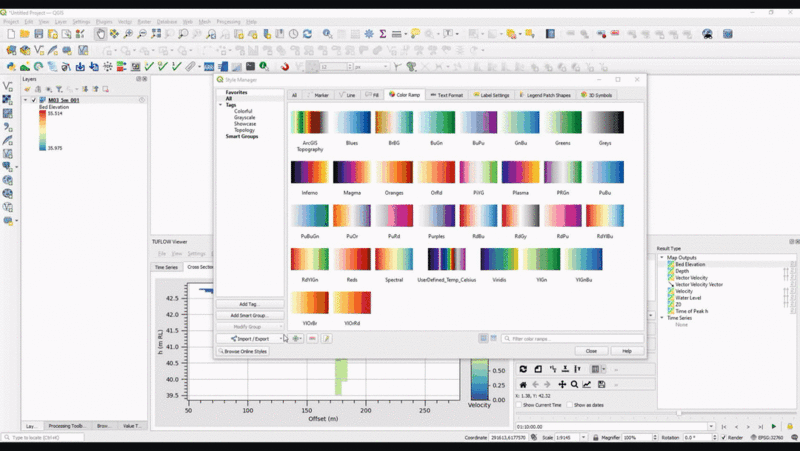Click the pan cross-arrows icon in the plot toolbar
The height and width of the screenshot is (451, 800).
[562, 384]
